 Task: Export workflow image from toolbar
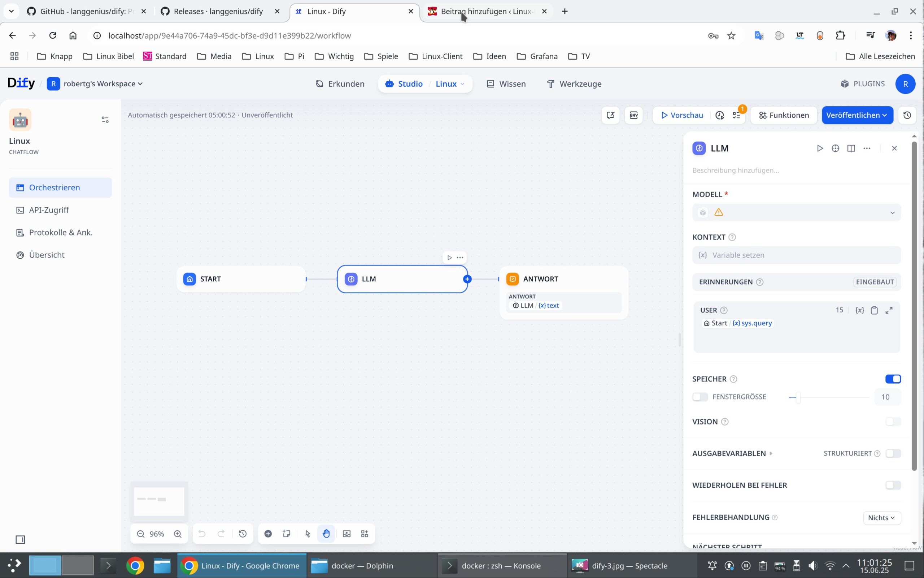coord(347,534)
